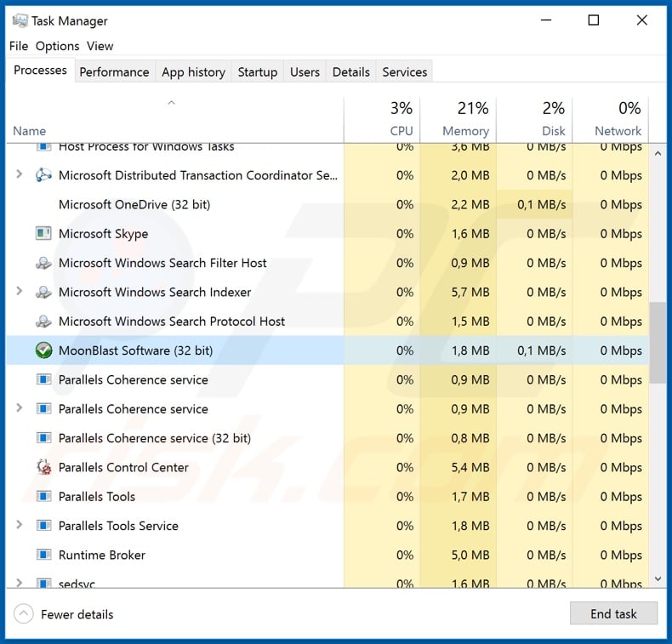Image resolution: width=672 pixels, height=644 pixels.
Task: Click the 2,0 MB memory value
Action: point(470,175)
